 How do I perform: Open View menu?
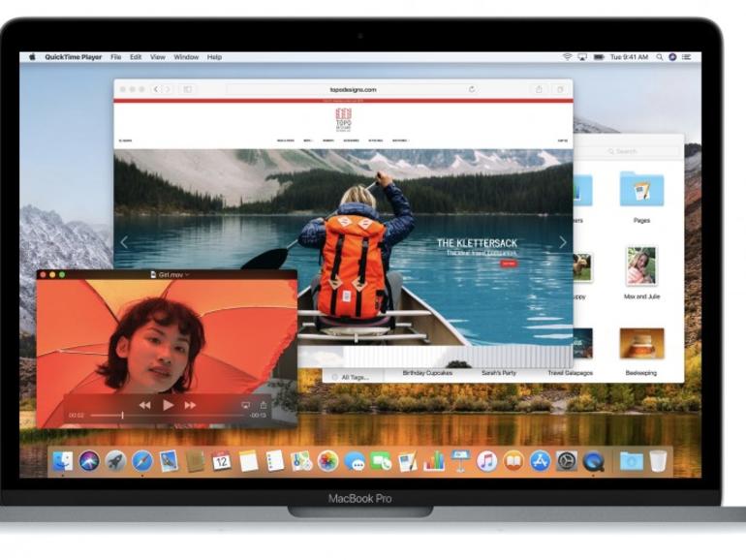tap(158, 57)
